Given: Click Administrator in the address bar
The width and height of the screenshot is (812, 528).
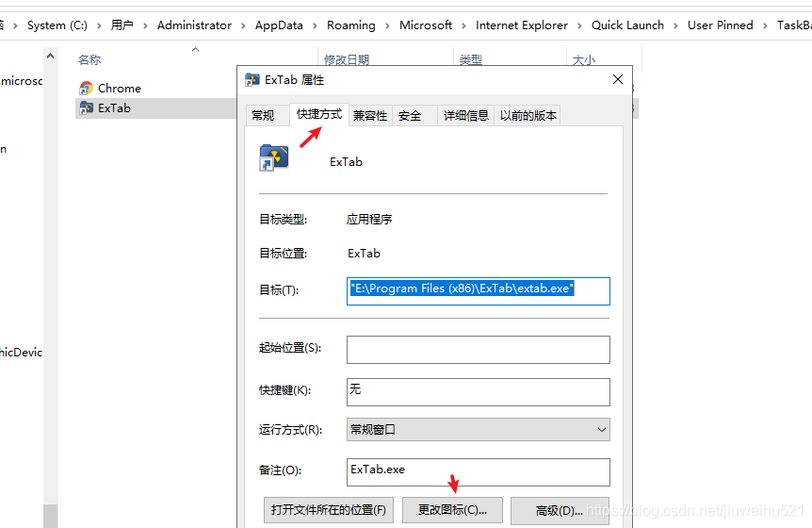Looking at the screenshot, I should [x=194, y=25].
